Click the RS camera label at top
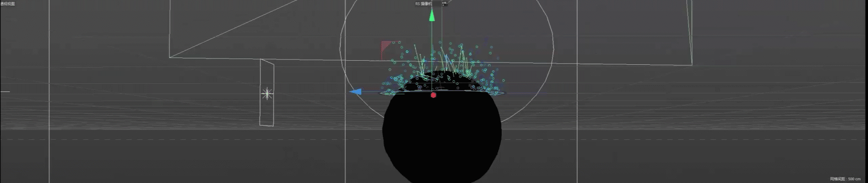Screen dimensions: 868x183 pyautogui.click(x=424, y=4)
